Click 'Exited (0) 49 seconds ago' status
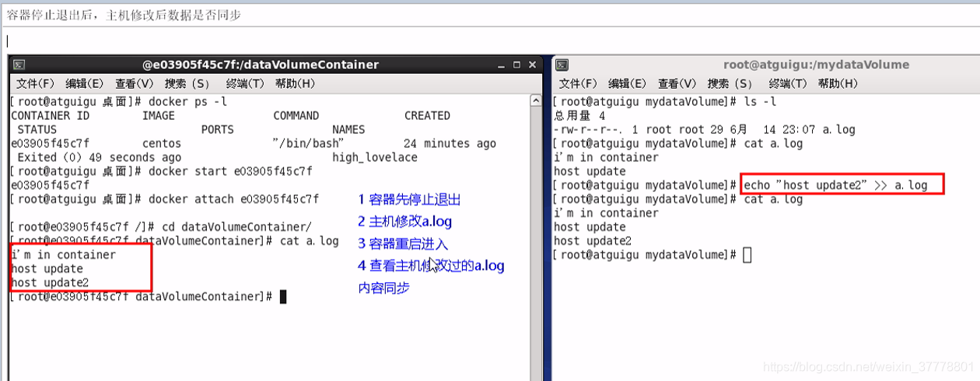 click(x=99, y=158)
